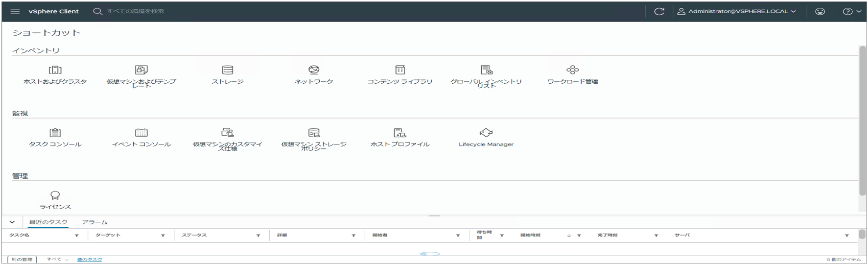Open イベント コンソール shortcut
Image resolution: width=868 pixels, height=264 pixels.
141,138
